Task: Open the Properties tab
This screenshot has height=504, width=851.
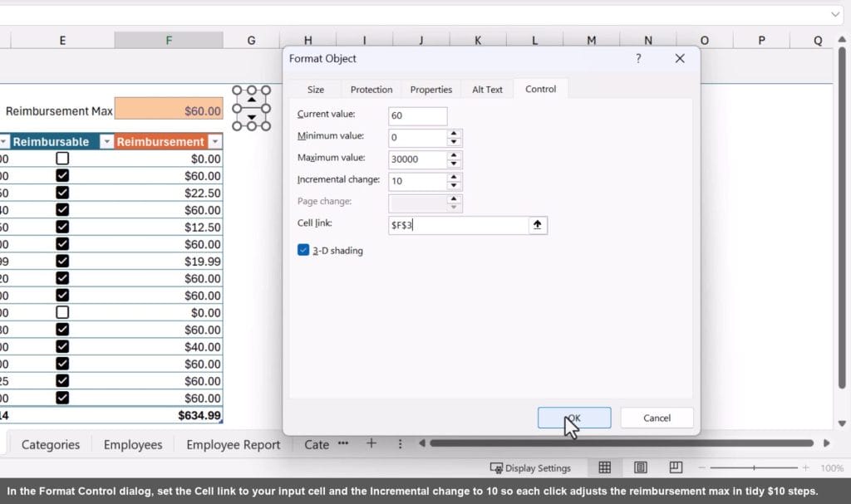Action: point(431,90)
